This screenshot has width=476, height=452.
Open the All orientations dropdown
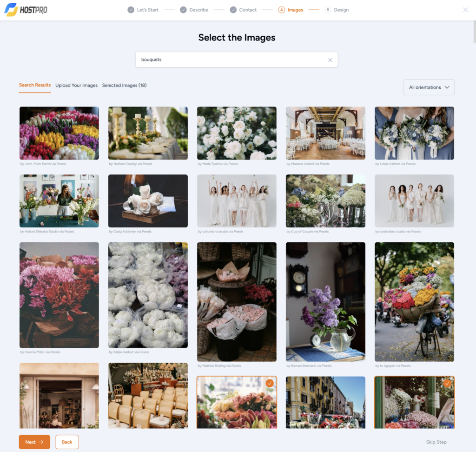tap(429, 87)
